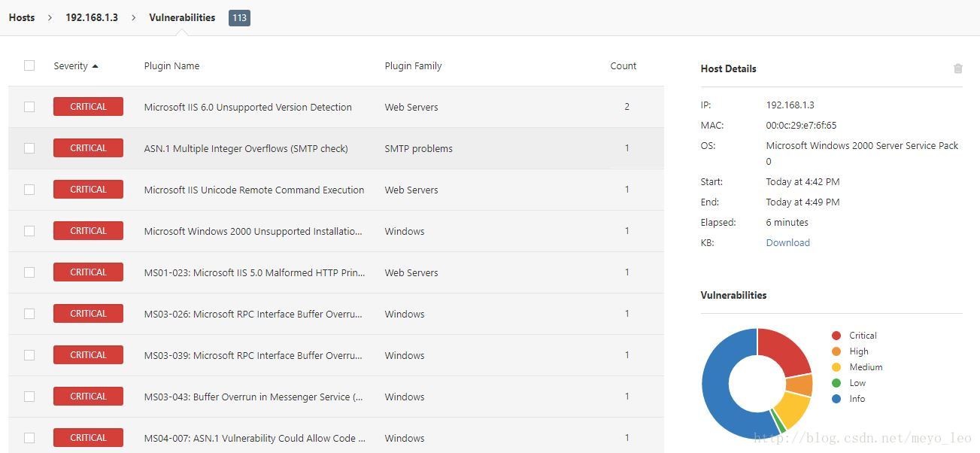Image resolution: width=980 pixels, height=453 pixels.
Task: Open the 192.168.1.3 breadcrumb link
Action: coord(92,17)
